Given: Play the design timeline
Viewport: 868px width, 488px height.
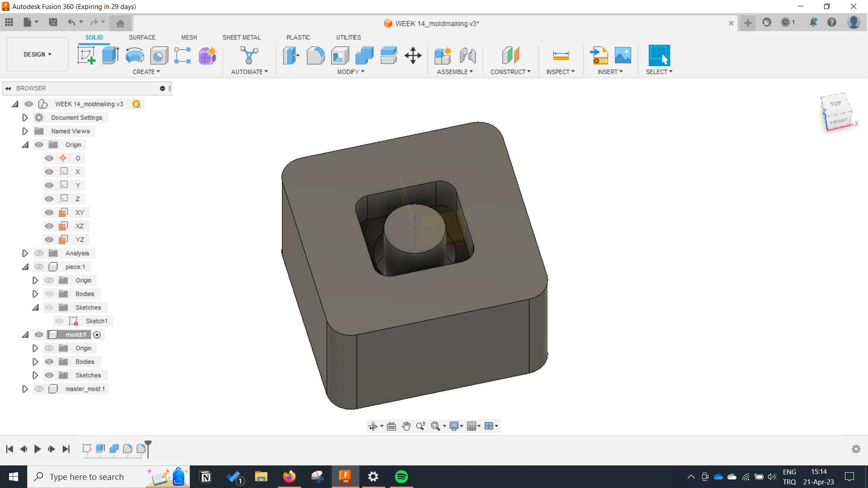Looking at the screenshot, I should tap(38, 449).
